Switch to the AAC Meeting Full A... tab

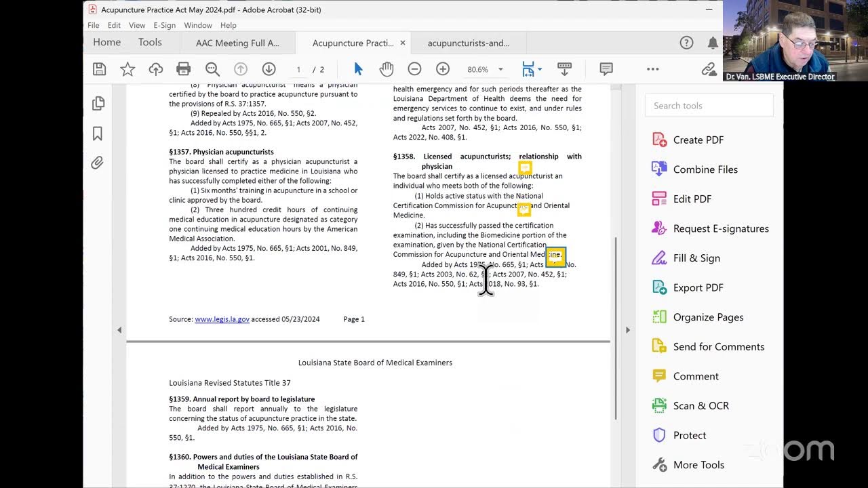[x=237, y=43]
